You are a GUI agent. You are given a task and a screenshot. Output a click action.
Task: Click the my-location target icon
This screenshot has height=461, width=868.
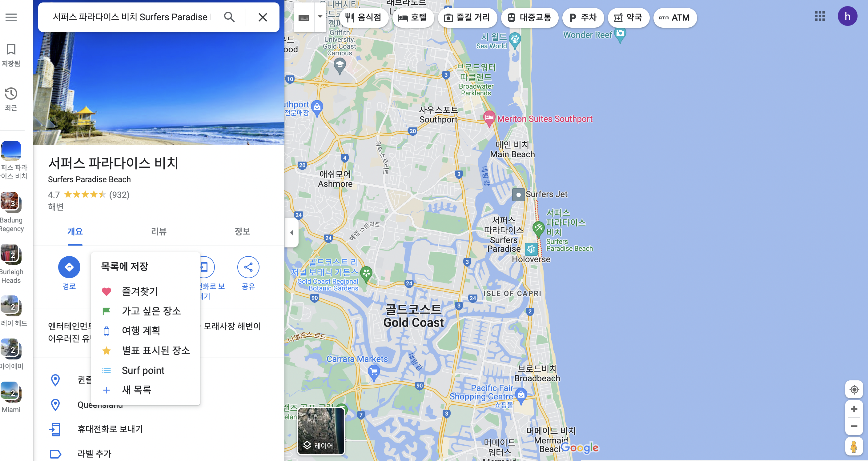point(854,390)
